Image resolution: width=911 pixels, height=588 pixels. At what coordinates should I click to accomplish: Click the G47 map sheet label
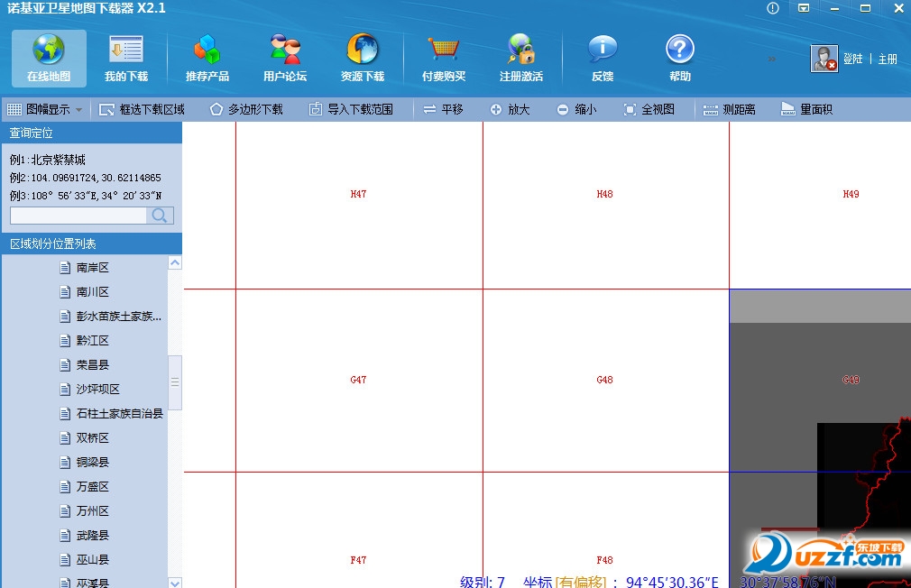(x=358, y=380)
